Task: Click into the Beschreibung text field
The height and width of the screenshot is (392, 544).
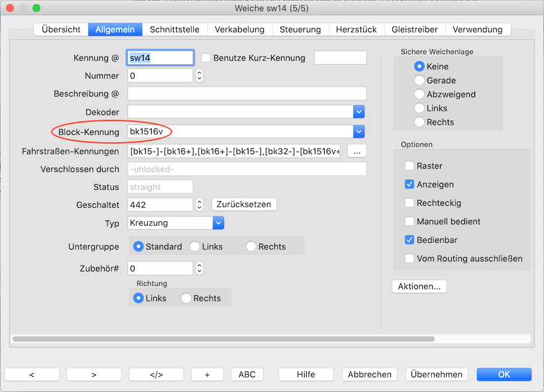Action: click(x=246, y=94)
